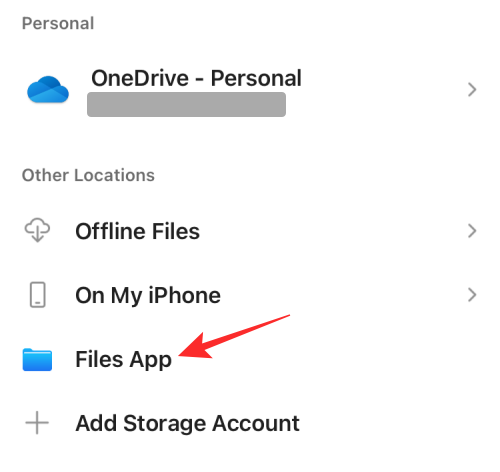Image resolution: width=500 pixels, height=472 pixels.
Task: Expand On My iPhone with its chevron
Action: (472, 295)
